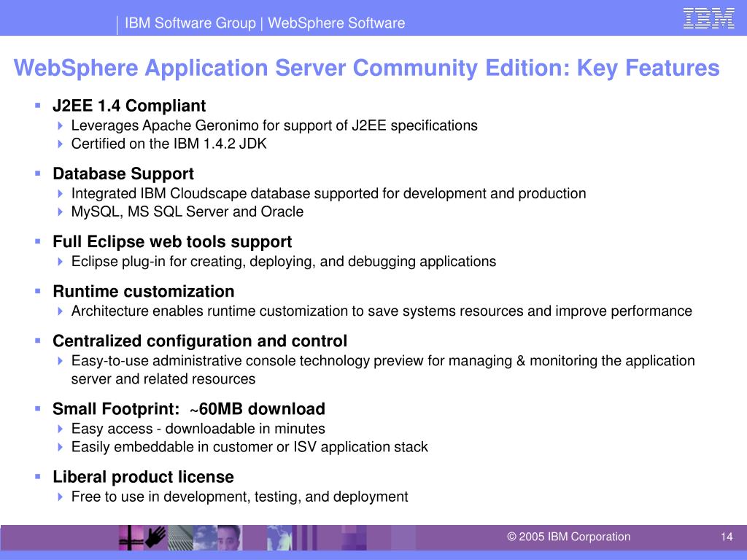Click arrow bullet beside 'Free to use in development'
The height and width of the screenshot is (560, 747).
pos(60,497)
